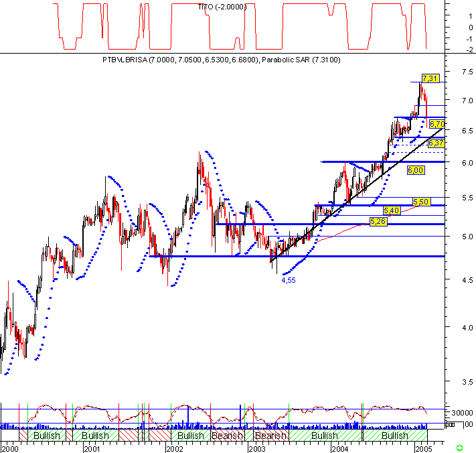The image size is (476, 453).
Task: Select the 5,26 price level tag
Action: click(378, 222)
